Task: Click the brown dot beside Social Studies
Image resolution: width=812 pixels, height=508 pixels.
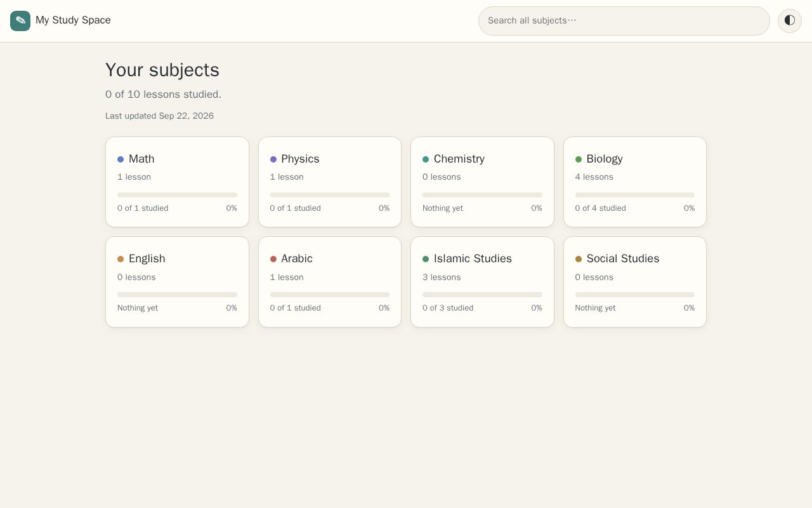Action: tap(579, 259)
